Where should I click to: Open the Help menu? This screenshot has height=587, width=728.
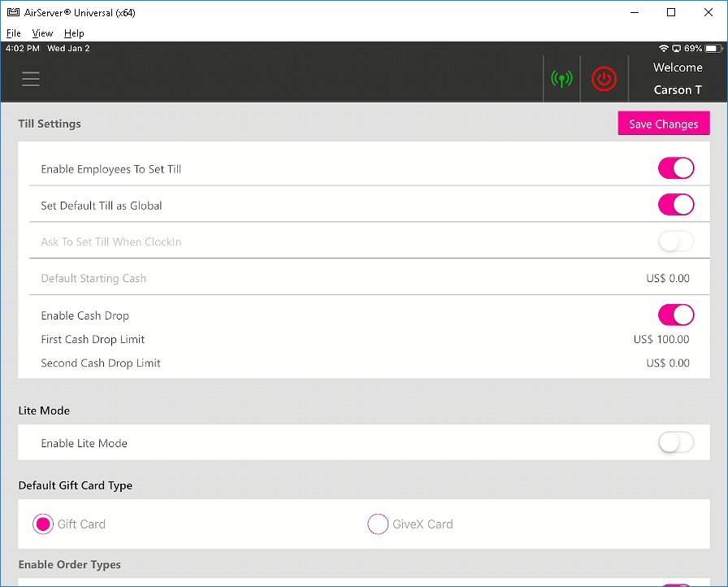[x=74, y=33]
